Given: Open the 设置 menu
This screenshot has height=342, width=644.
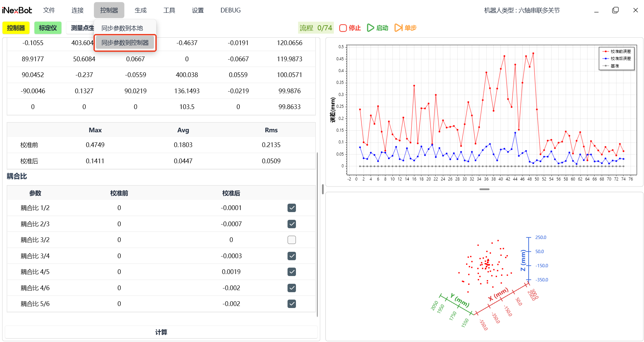Looking at the screenshot, I should pyautogui.click(x=198, y=10).
